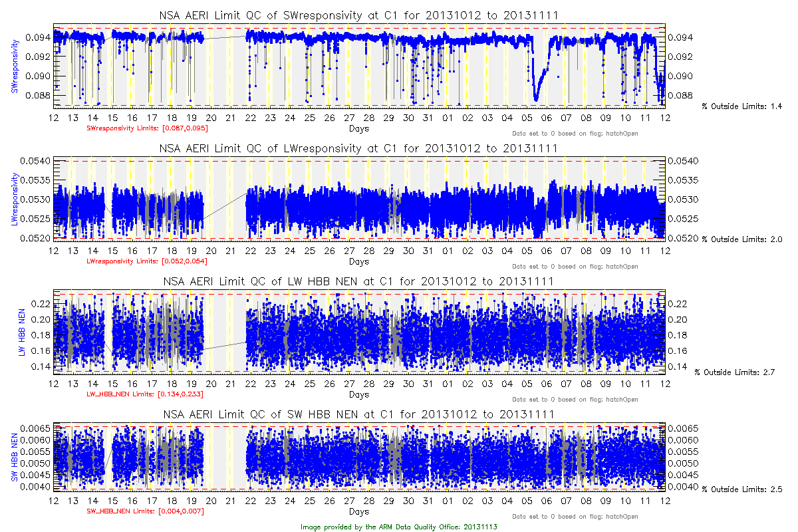Click the '% Outside Limits: 2.5' label
The width and height of the screenshot is (798, 532).
click(741, 490)
